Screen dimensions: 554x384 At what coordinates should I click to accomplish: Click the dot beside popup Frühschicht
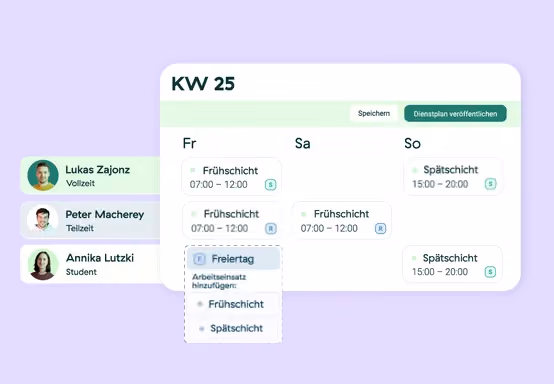click(x=200, y=304)
